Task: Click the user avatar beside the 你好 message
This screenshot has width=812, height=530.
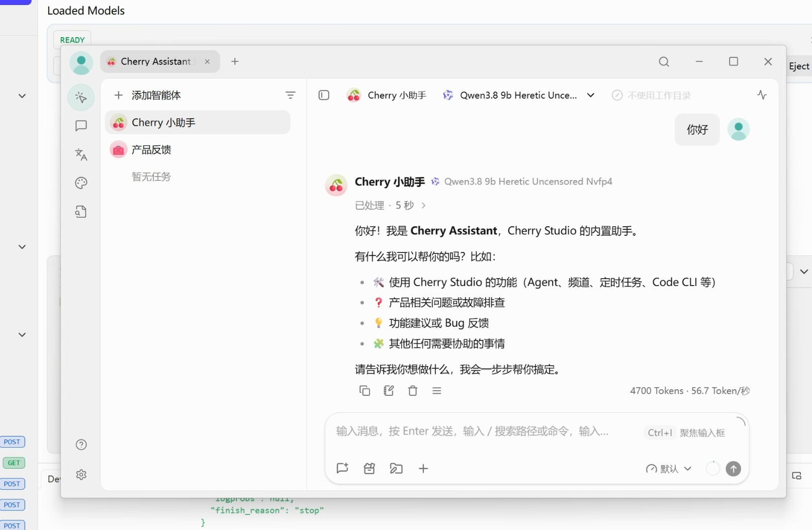Action: click(739, 129)
